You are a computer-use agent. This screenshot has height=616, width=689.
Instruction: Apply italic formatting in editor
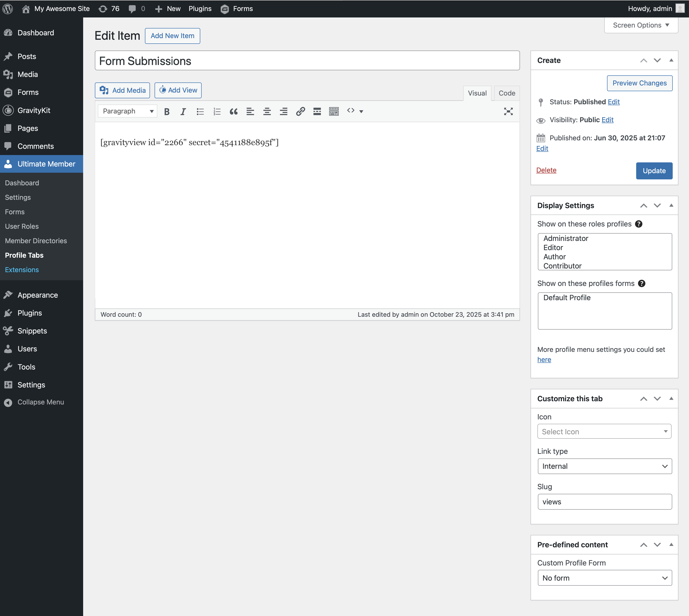click(183, 111)
